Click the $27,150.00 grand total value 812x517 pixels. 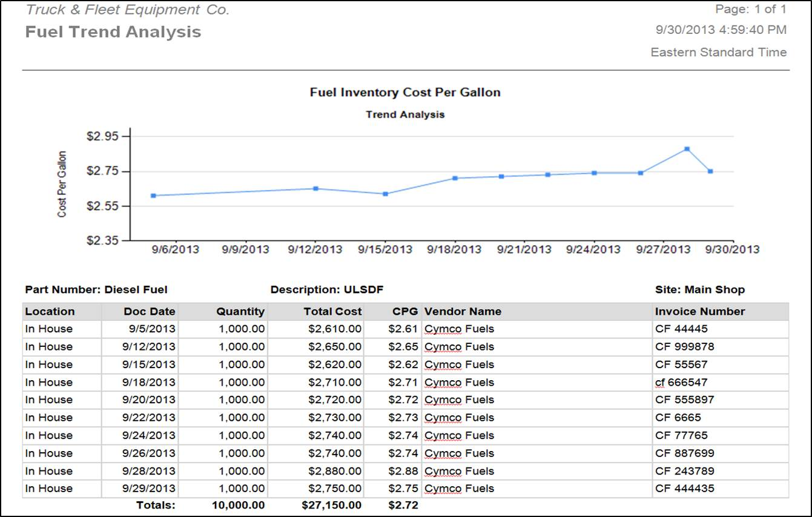point(331,505)
